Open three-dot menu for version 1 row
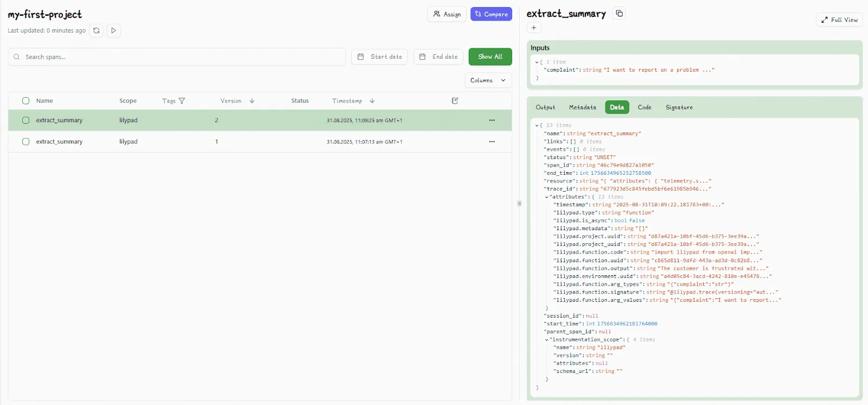 492,142
